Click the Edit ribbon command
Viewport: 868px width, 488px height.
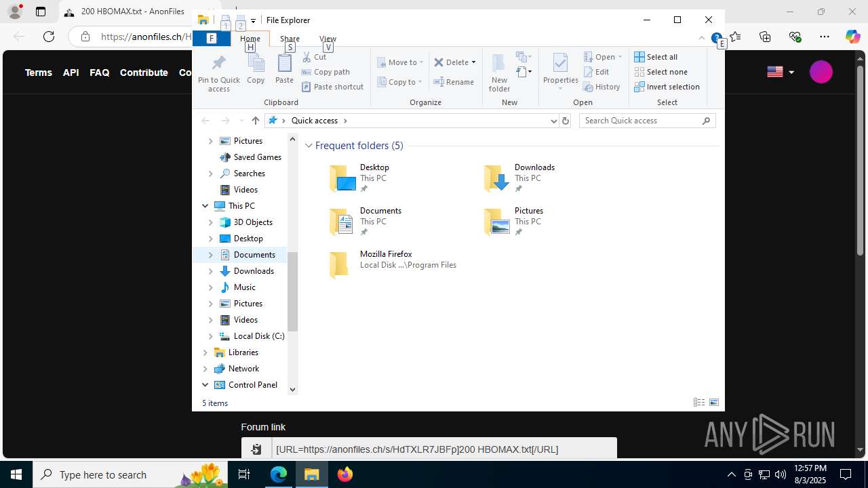pyautogui.click(x=596, y=72)
